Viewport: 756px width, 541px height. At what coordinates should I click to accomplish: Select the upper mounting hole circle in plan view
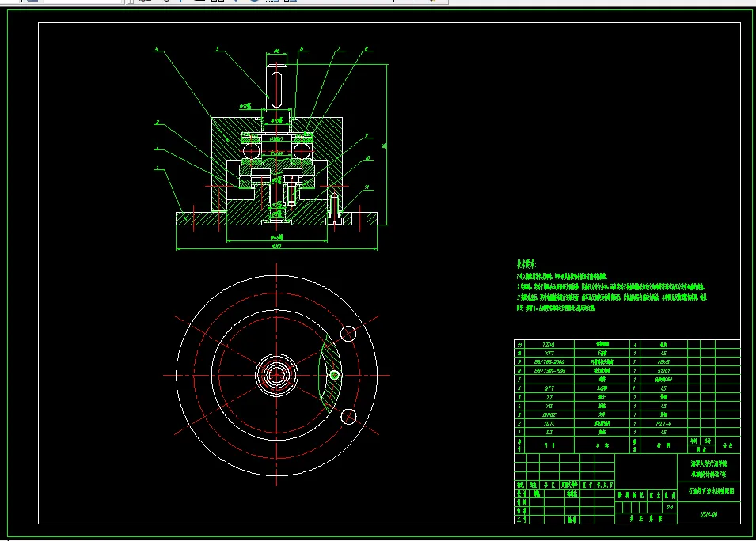tap(348, 333)
